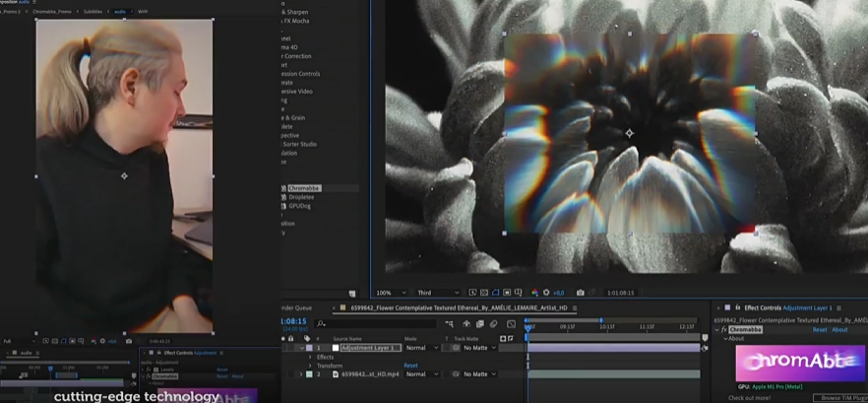The width and height of the screenshot is (868, 403).
Task: Click the timeline ruler at 10:15f
Action: (x=607, y=326)
